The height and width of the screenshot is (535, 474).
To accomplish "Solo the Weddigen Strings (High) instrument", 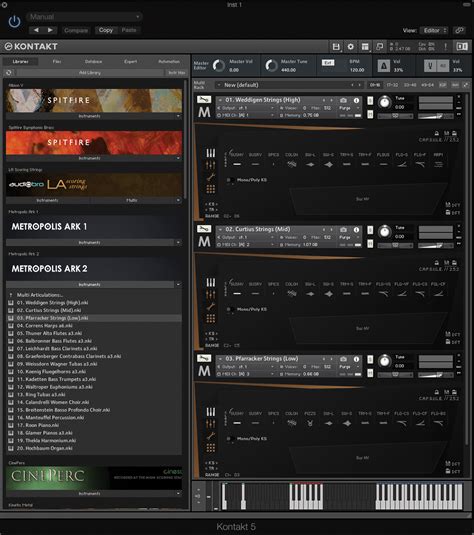I will coord(370,100).
